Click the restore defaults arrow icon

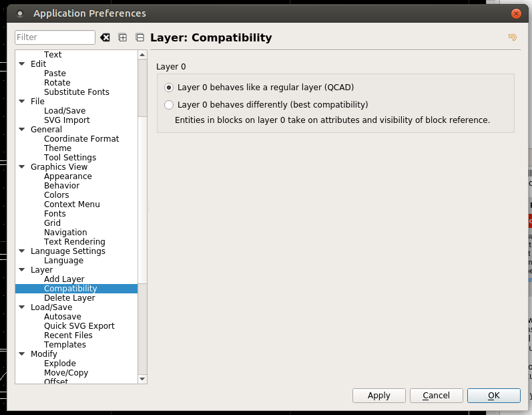tap(512, 37)
